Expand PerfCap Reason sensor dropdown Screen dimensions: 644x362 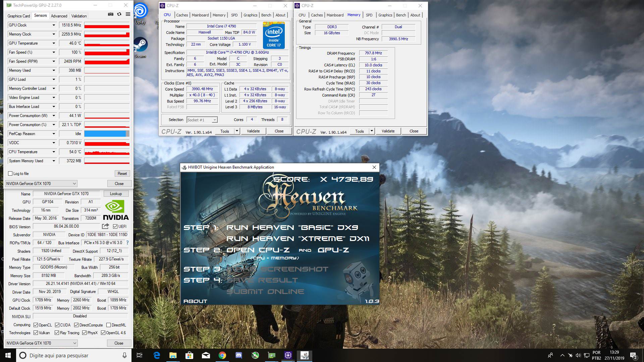[x=54, y=134]
